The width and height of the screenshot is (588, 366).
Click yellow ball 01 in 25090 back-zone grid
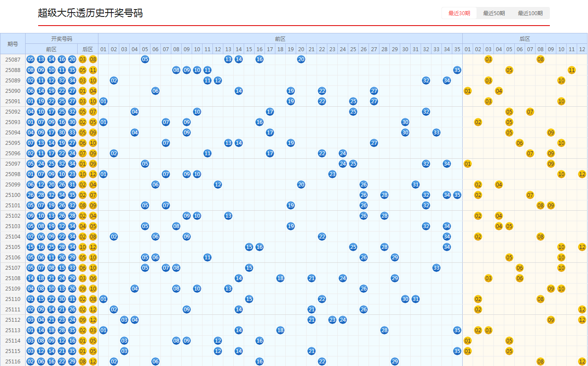pyautogui.click(x=467, y=91)
